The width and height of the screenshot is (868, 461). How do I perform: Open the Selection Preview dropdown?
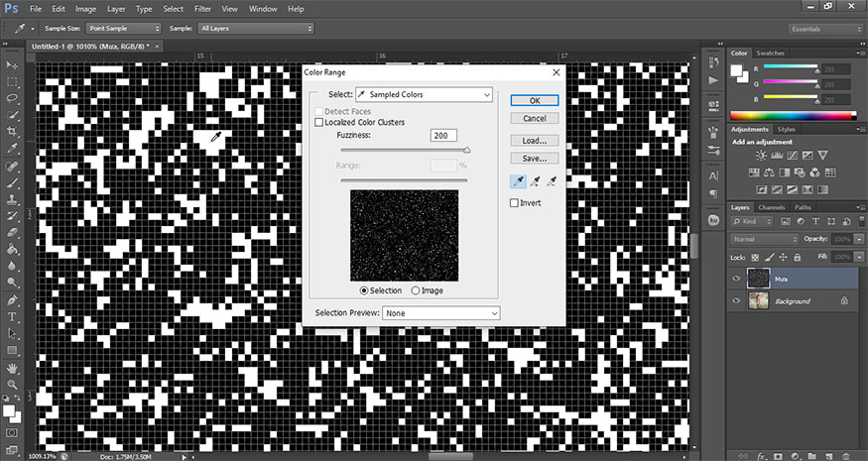coord(441,313)
